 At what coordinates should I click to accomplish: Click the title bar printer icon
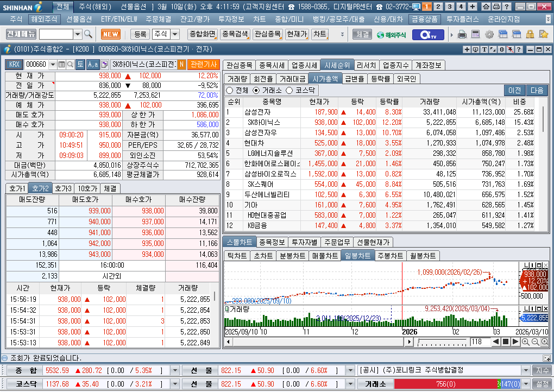[496, 7]
